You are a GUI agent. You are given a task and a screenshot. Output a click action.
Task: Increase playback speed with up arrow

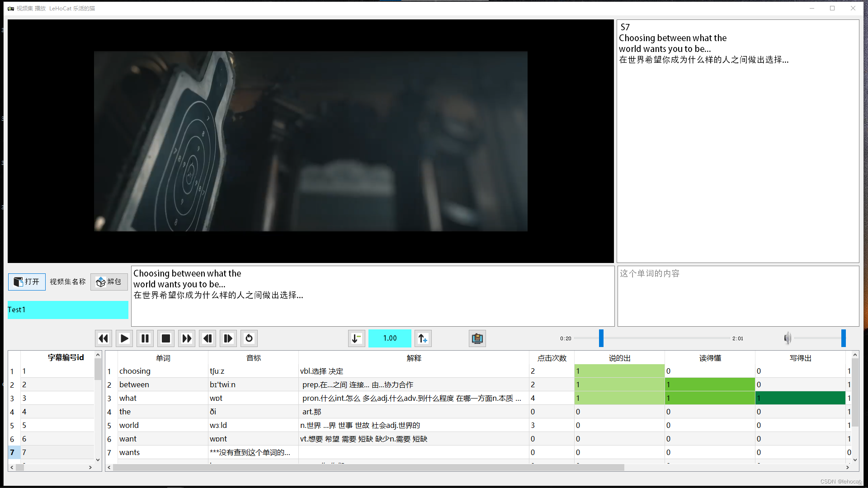423,338
